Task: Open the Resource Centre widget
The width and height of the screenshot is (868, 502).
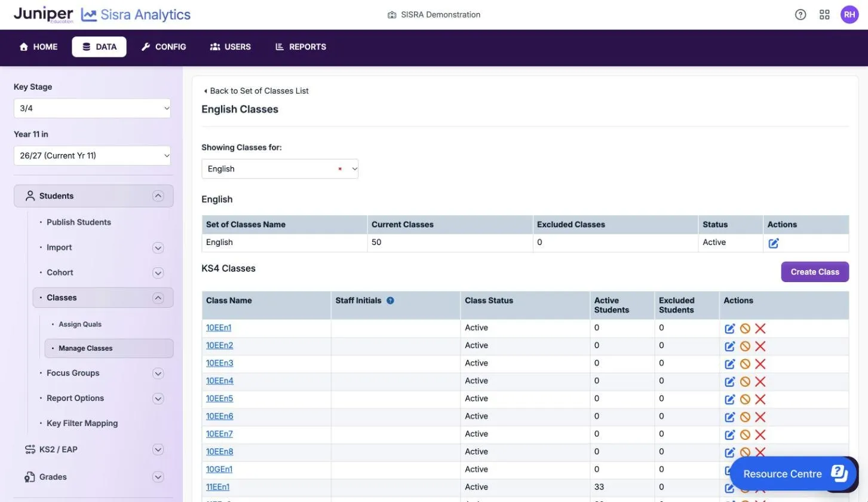Action: 795,474
